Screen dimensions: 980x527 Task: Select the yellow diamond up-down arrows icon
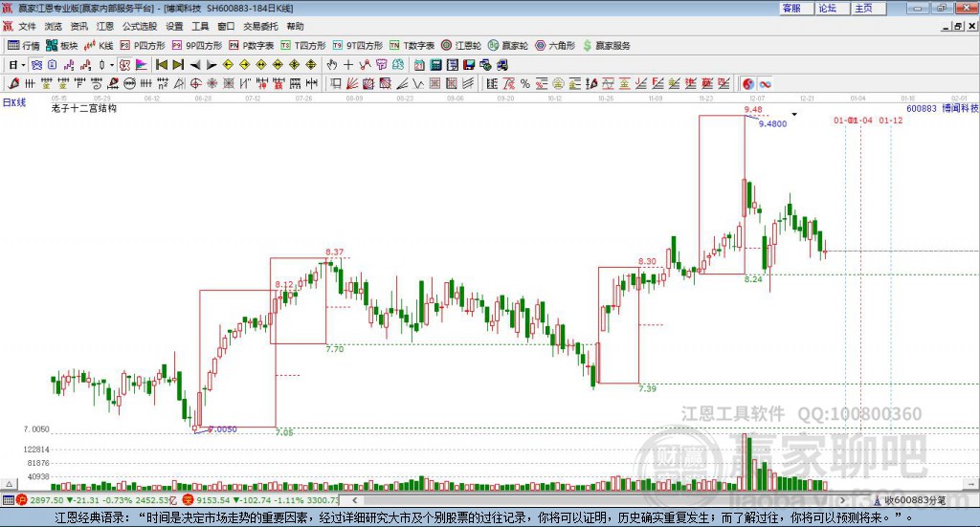311,65
